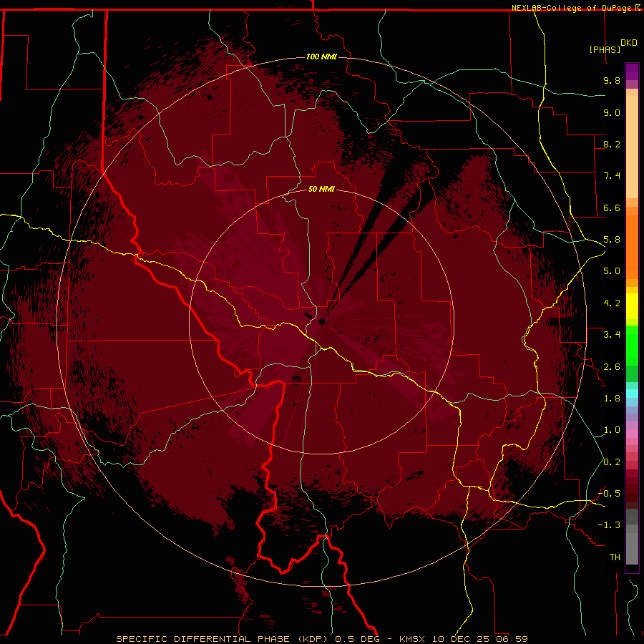Image resolution: width=644 pixels, height=644 pixels.
Task: Click the 9.0 scale value
Action: 612,112
